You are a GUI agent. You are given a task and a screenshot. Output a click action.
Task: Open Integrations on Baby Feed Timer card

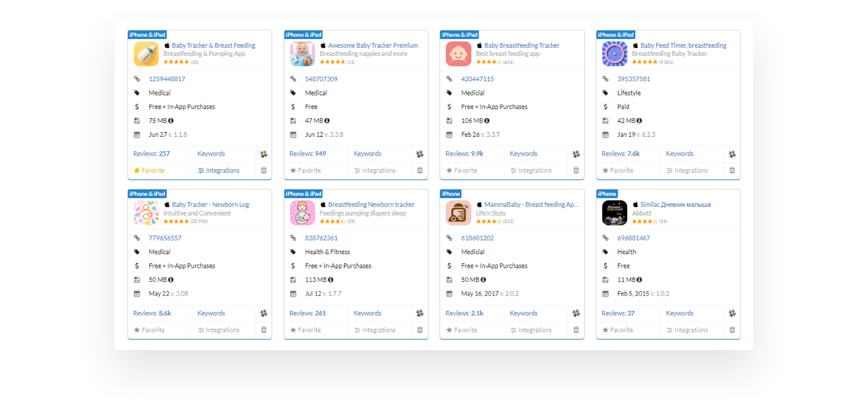(687, 170)
